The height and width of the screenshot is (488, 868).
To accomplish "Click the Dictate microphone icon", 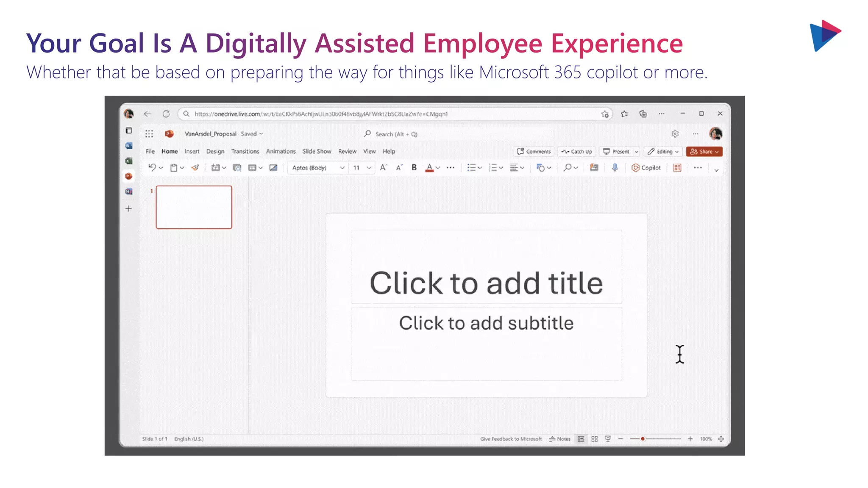I will point(615,168).
